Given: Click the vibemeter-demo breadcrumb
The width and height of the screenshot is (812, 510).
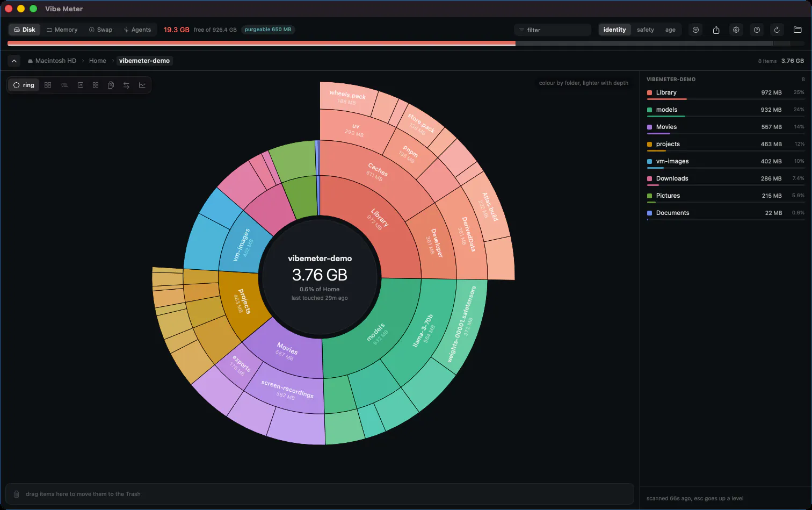Looking at the screenshot, I should point(144,61).
